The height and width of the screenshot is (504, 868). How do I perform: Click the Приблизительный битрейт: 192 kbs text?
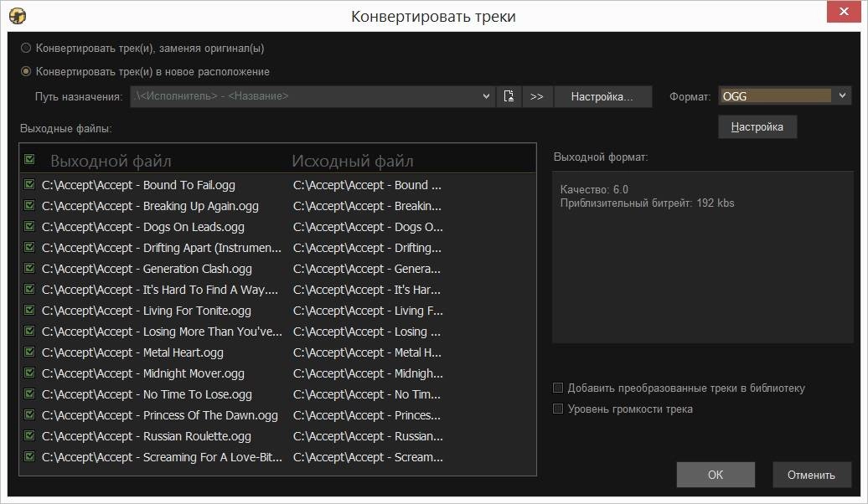click(647, 203)
